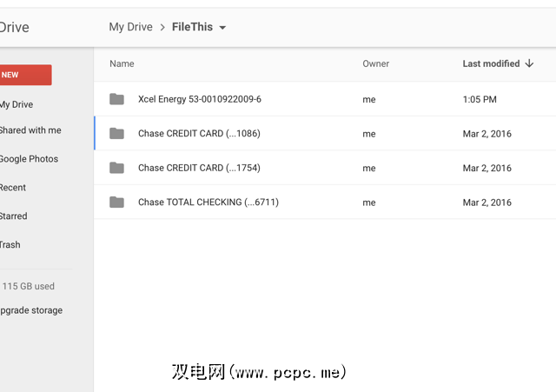Click the Upgrade storage link
Screen dimensions: 556x392
pyautogui.click(x=31, y=310)
